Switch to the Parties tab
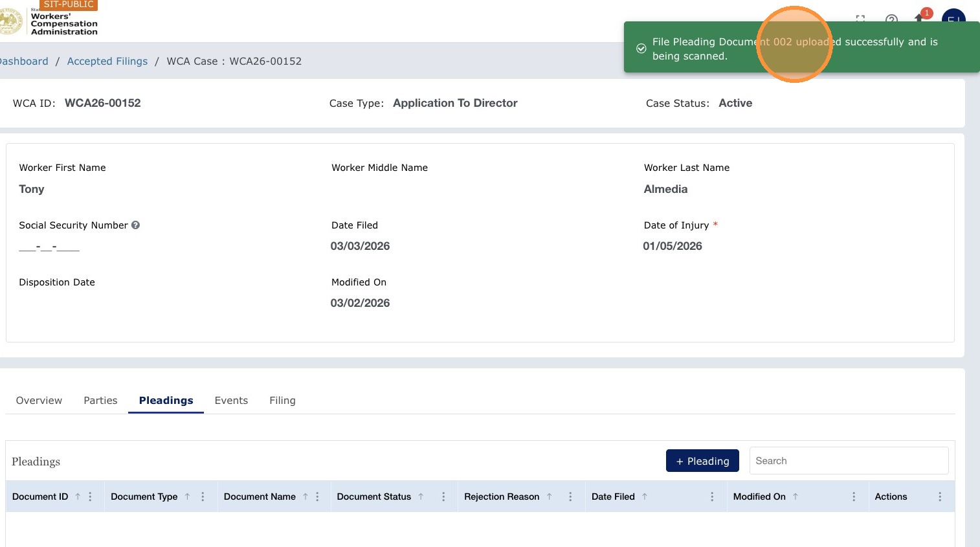This screenshot has height=547, width=980. [x=100, y=401]
